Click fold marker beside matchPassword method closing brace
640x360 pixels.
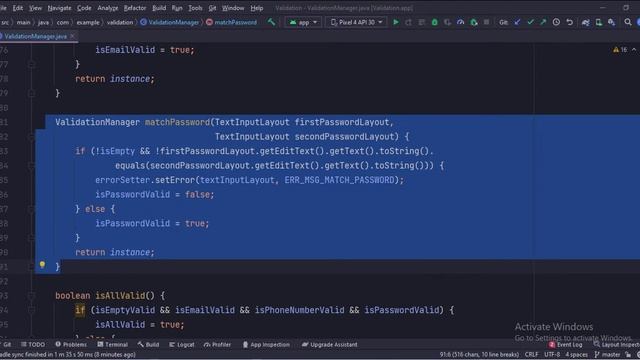click(x=31, y=267)
